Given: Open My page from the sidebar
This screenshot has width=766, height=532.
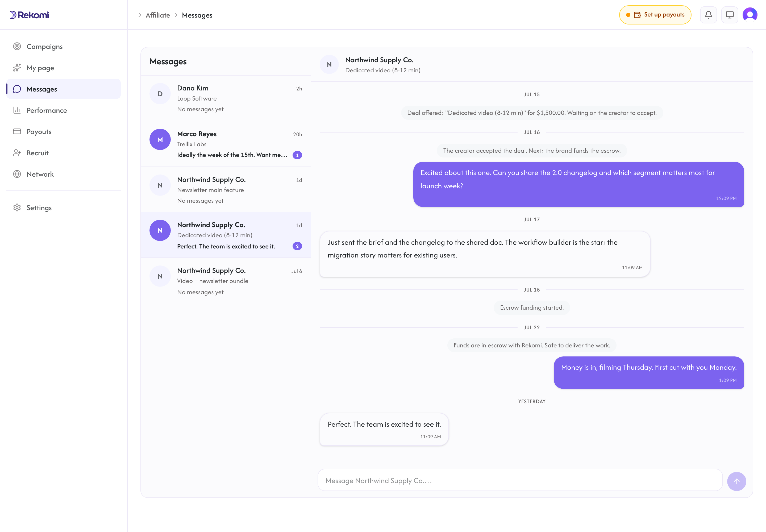Looking at the screenshot, I should click(x=63, y=68).
